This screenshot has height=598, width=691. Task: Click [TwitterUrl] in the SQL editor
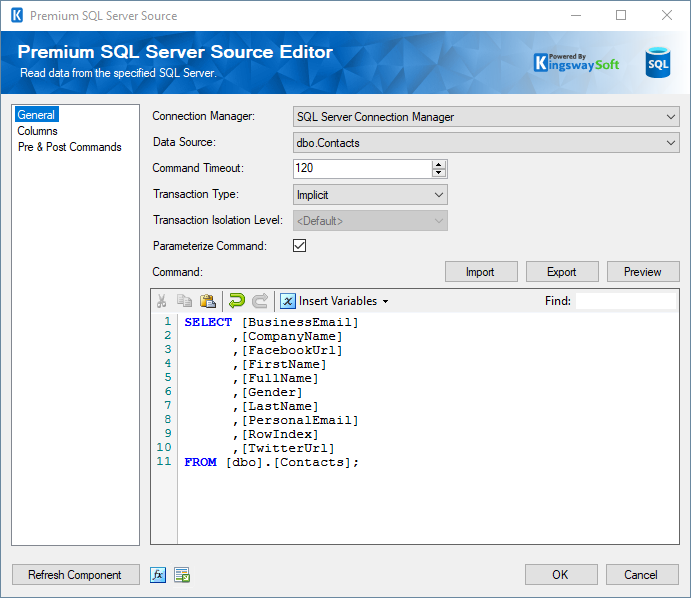click(288, 449)
